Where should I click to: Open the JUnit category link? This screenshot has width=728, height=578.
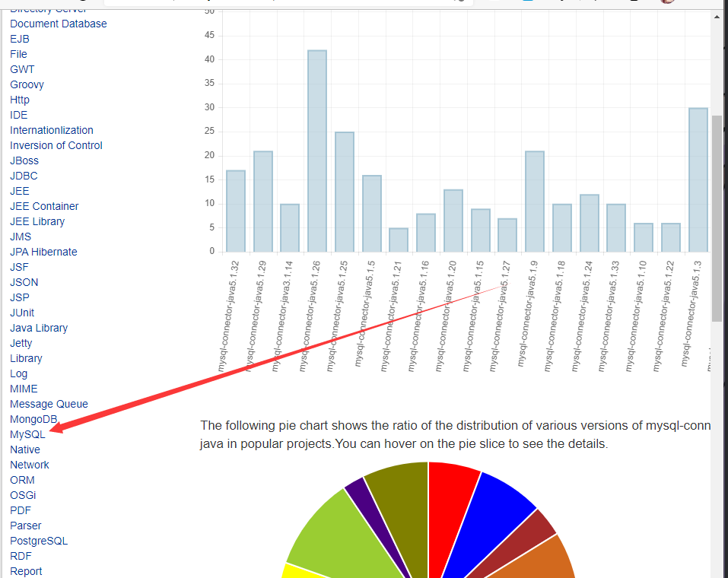(22, 313)
